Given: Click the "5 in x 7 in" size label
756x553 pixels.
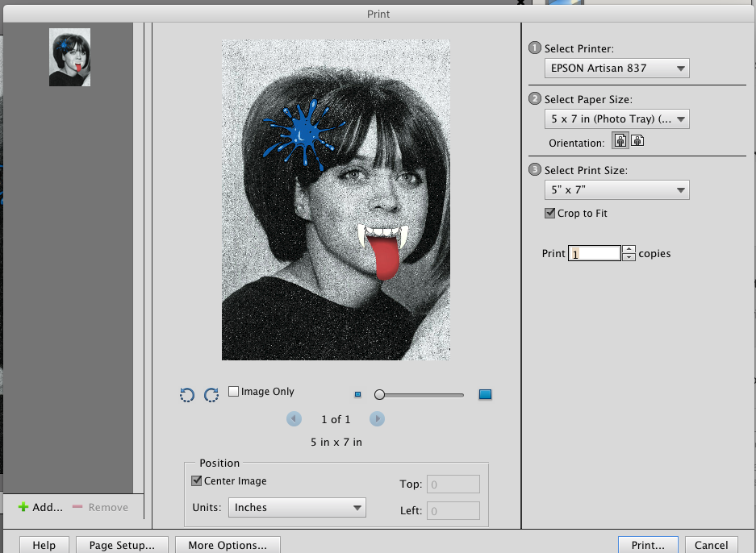Looking at the screenshot, I should click(x=336, y=442).
